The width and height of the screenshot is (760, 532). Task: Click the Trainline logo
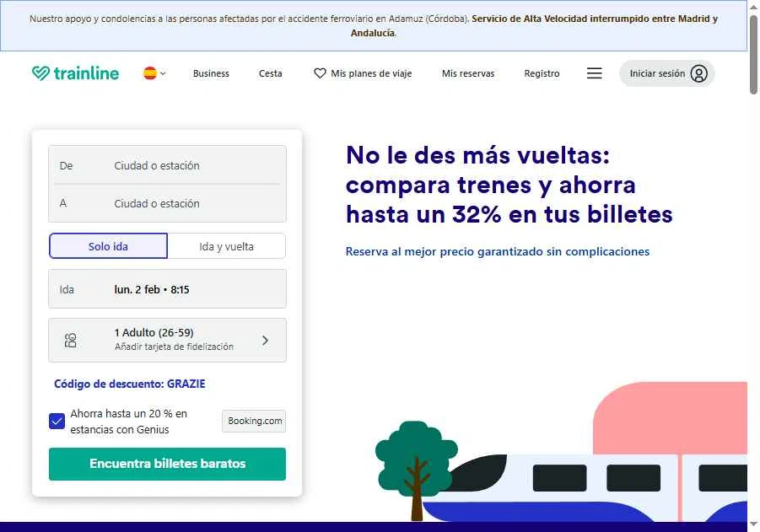click(x=75, y=73)
